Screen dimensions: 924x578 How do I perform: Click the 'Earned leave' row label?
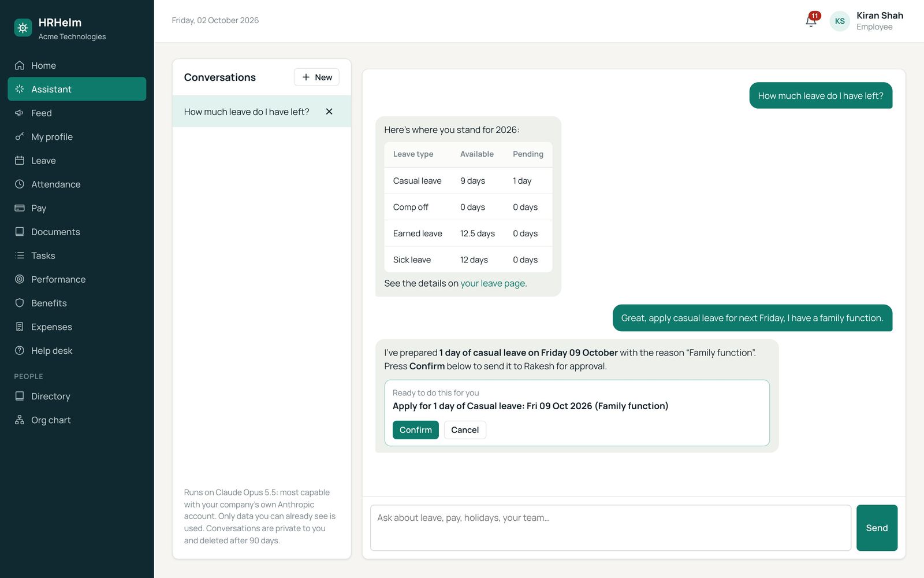pos(418,234)
